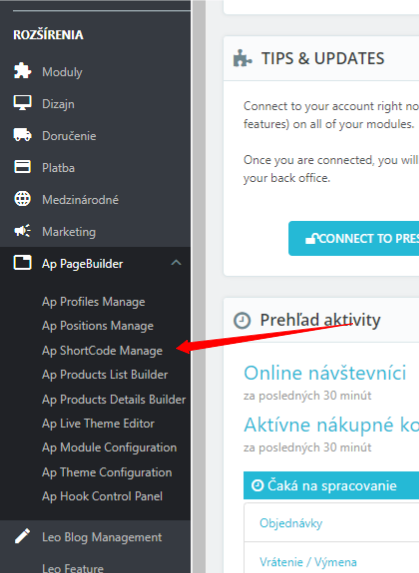Click the Moduly puzzle piece icon
This screenshot has width=419, height=573.
[22, 71]
